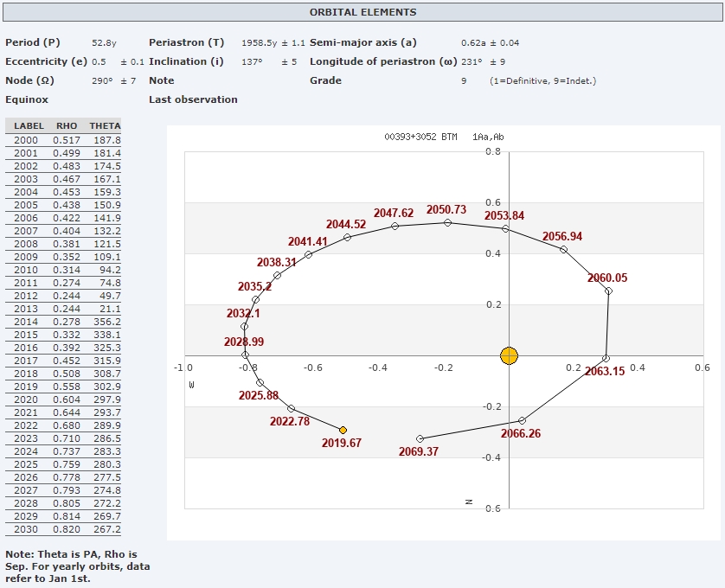Click the Grade value 9
This screenshot has height=588, width=725.
point(464,80)
